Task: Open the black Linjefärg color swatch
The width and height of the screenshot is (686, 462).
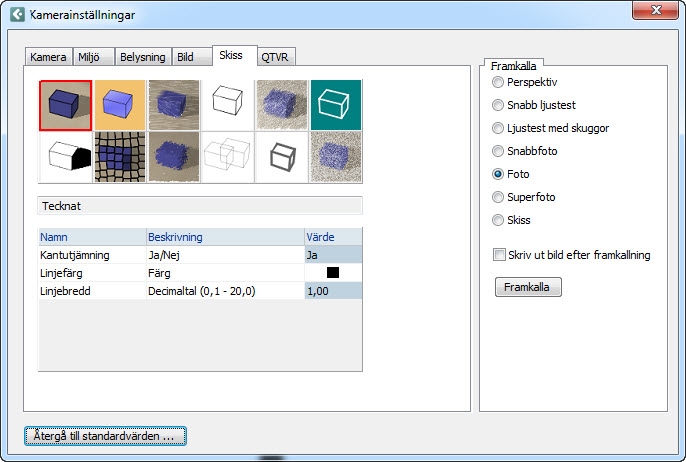Action: click(333, 272)
